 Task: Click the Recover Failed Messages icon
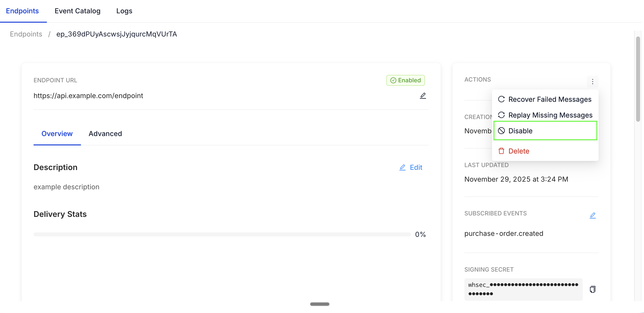tap(501, 99)
